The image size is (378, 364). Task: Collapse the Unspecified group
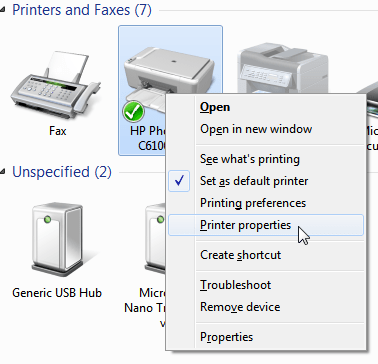[x=2, y=172]
